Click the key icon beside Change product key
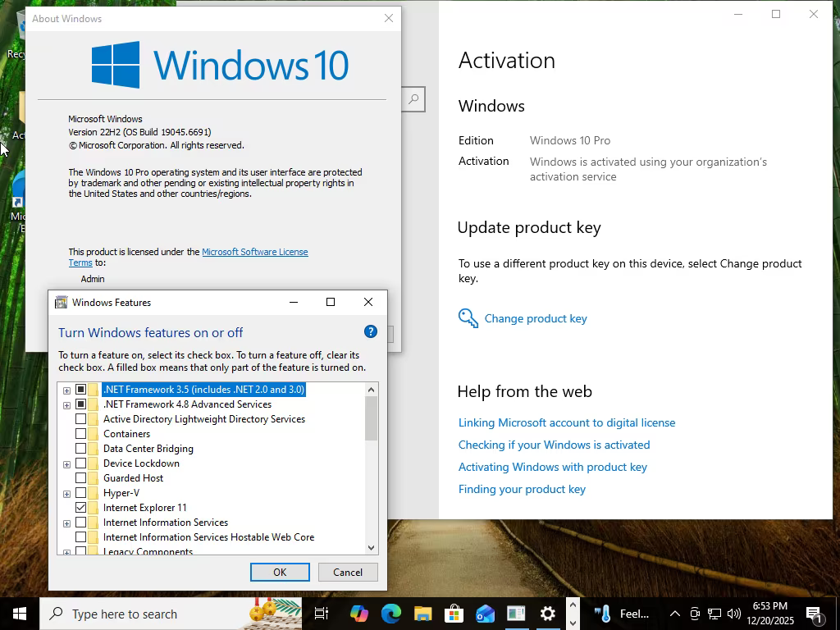 tap(468, 318)
